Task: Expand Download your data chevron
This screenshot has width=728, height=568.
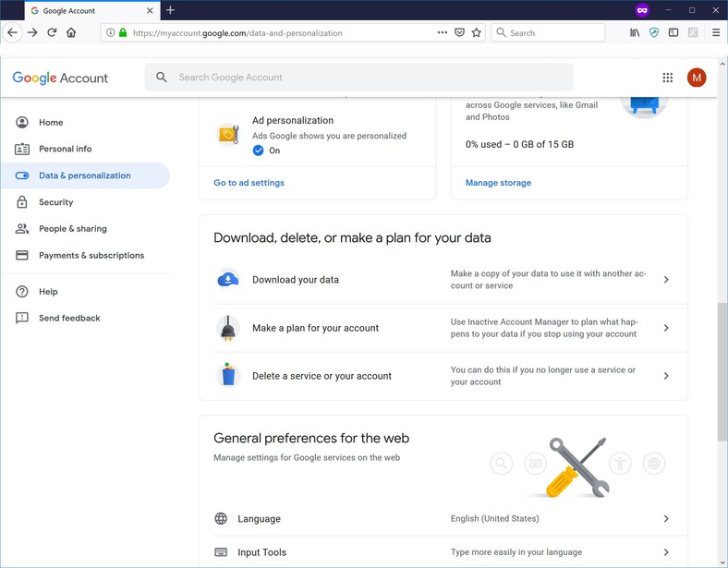Action: click(666, 279)
